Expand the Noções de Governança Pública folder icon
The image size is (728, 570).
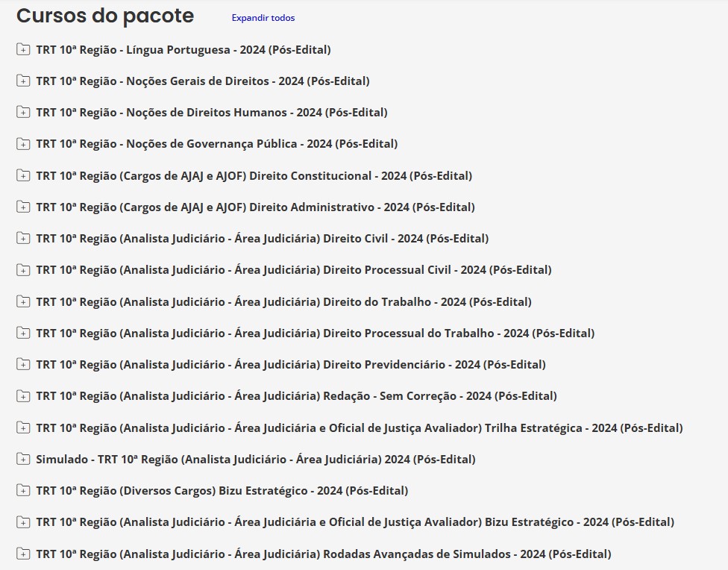(x=22, y=143)
